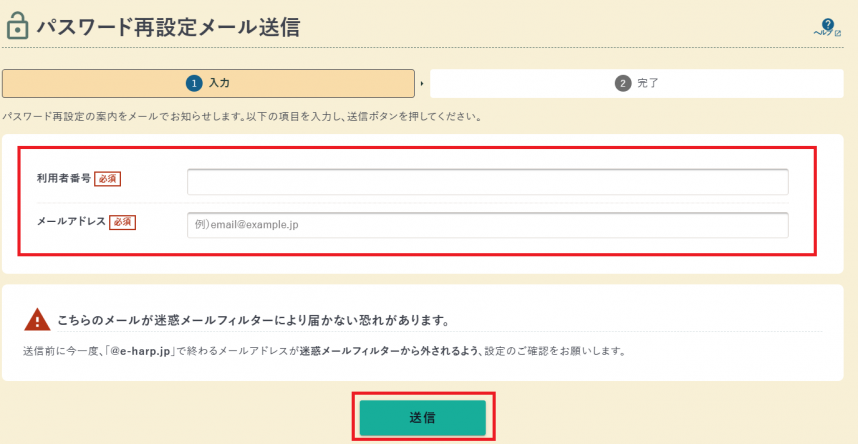Screen dimensions: 858x444
Task: Click the パスワード再設定の案内 instruction sentence
Action: 241,117
